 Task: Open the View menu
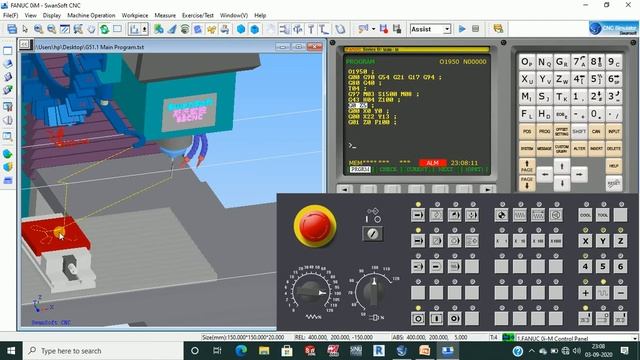[x=31, y=15]
